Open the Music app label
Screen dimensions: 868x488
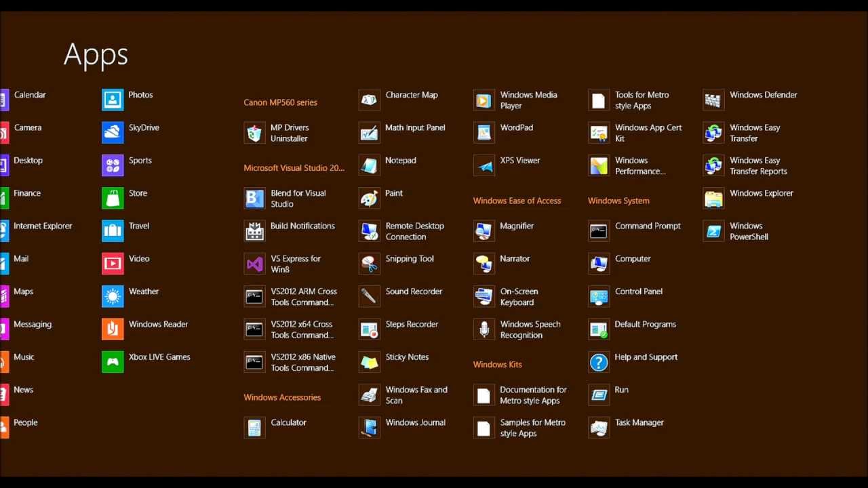point(24,357)
